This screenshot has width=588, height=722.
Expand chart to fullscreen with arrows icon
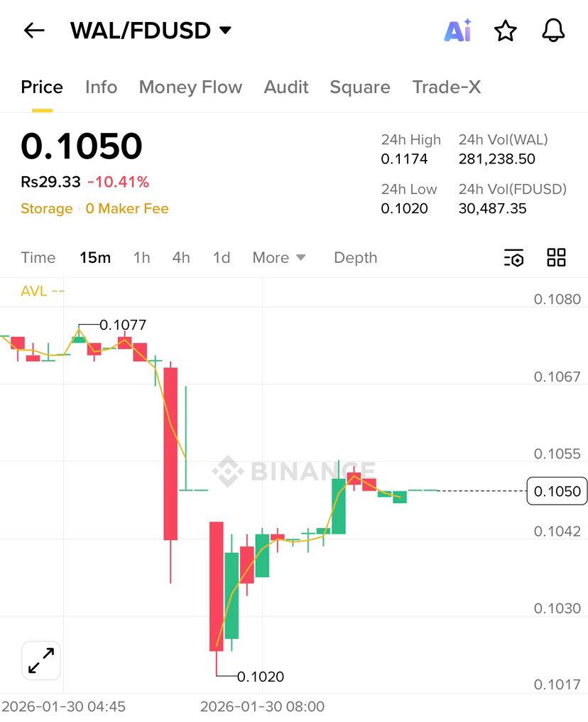[x=41, y=660]
